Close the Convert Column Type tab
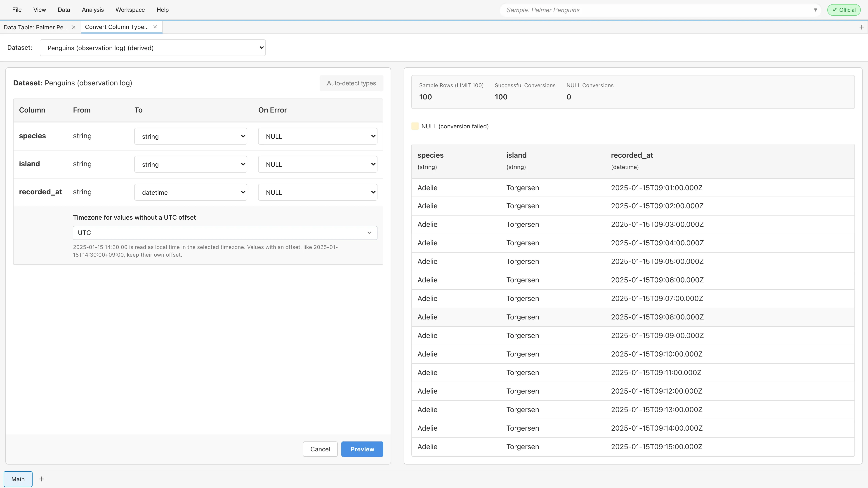Screen dimensions: 868x488 (155, 27)
